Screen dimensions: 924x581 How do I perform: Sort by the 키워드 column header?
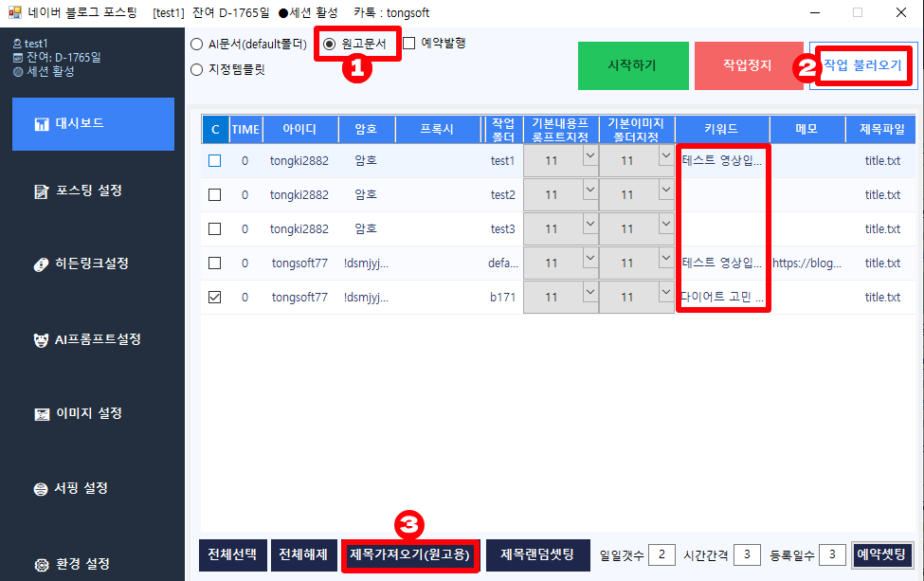pyautogui.click(x=721, y=129)
